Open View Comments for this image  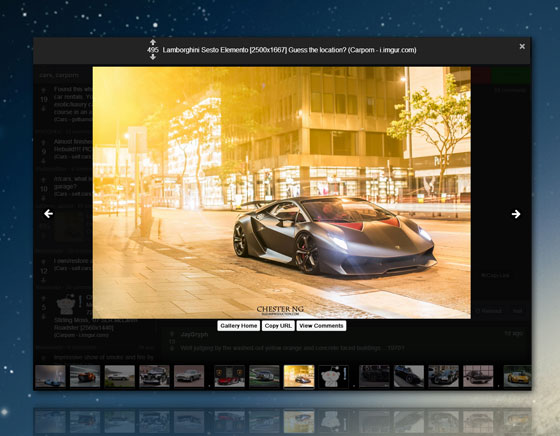coord(321,326)
